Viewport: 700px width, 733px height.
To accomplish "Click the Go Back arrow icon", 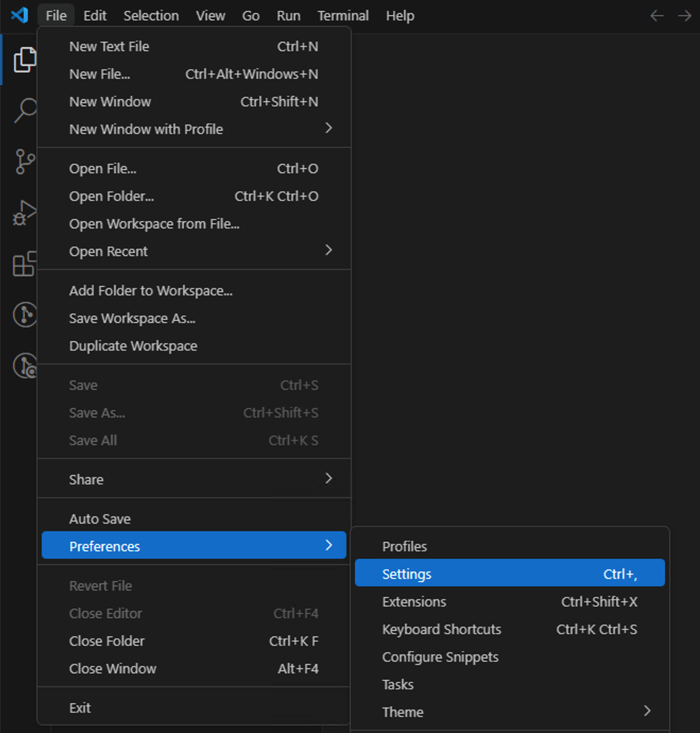I will pyautogui.click(x=657, y=15).
